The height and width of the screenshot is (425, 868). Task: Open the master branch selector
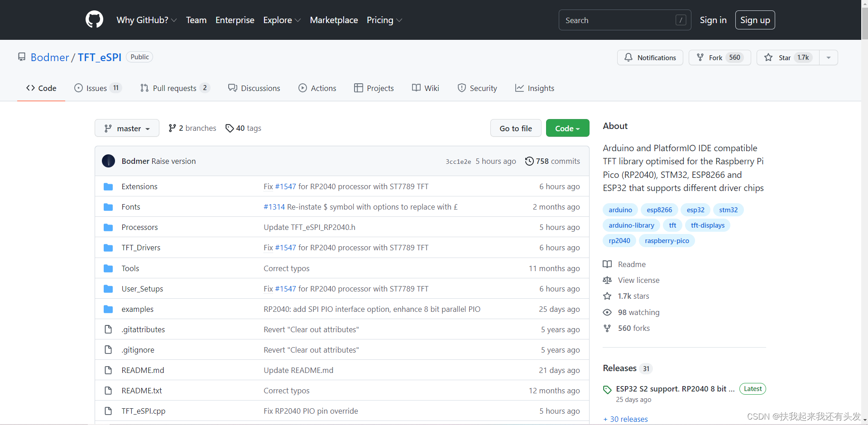pos(127,128)
